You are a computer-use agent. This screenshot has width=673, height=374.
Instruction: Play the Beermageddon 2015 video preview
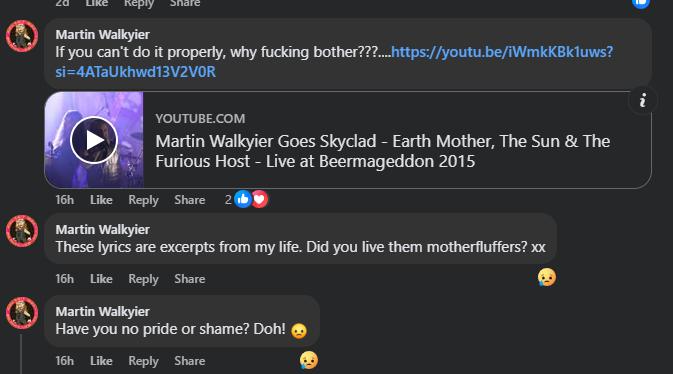coord(94,140)
